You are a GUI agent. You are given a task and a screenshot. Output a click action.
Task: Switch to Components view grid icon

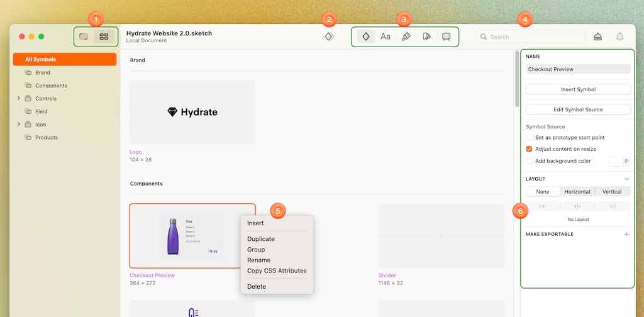coord(104,36)
